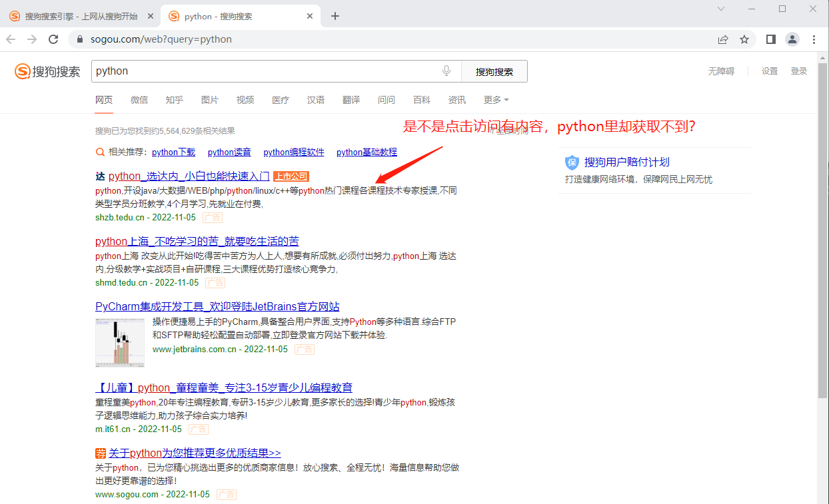Select the 网页 tab
Viewport: 829px width, 504px height.
pos(104,100)
